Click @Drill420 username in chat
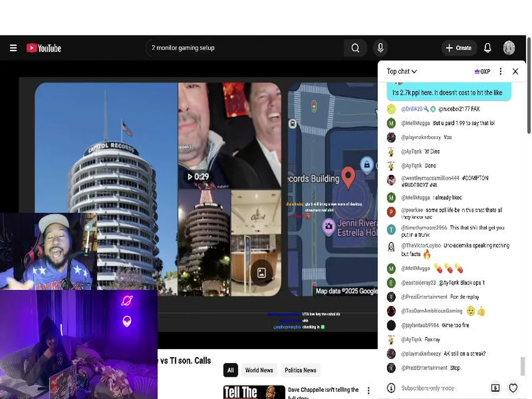Image resolution: width=532 pixels, height=399 pixels. click(412, 109)
